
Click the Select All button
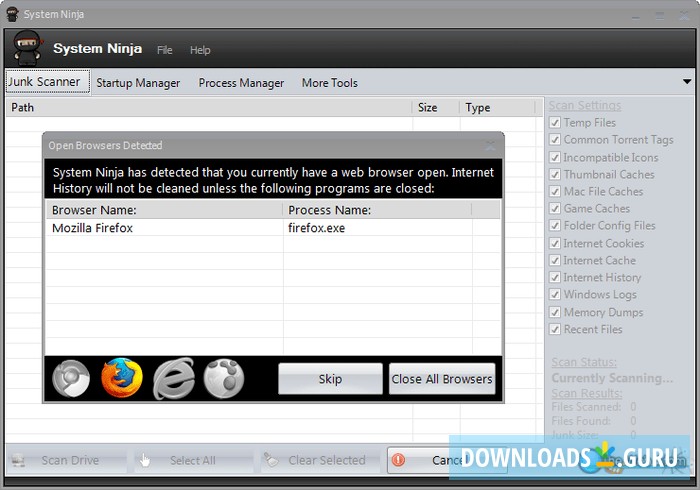coord(193,460)
